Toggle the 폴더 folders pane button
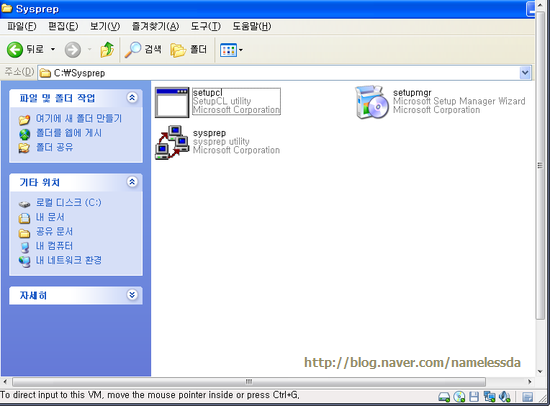This screenshot has height=406, width=550. 189,49
